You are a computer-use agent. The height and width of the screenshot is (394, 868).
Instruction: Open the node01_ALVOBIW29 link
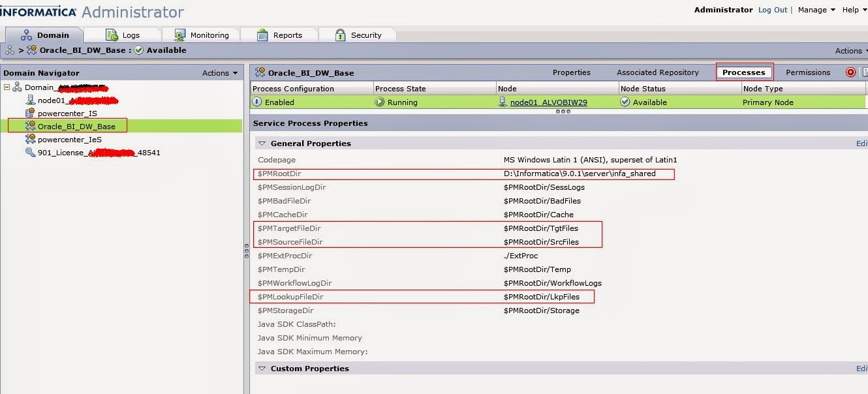[x=549, y=102]
